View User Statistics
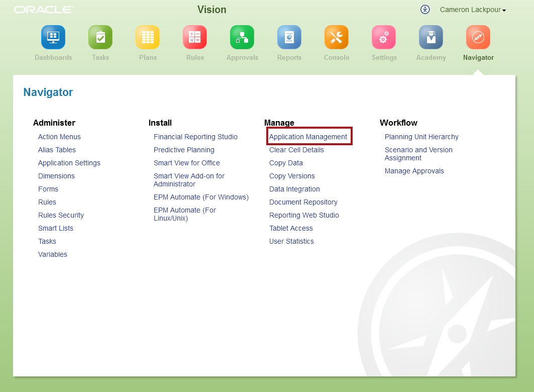The height and width of the screenshot is (392, 534). pos(291,241)
